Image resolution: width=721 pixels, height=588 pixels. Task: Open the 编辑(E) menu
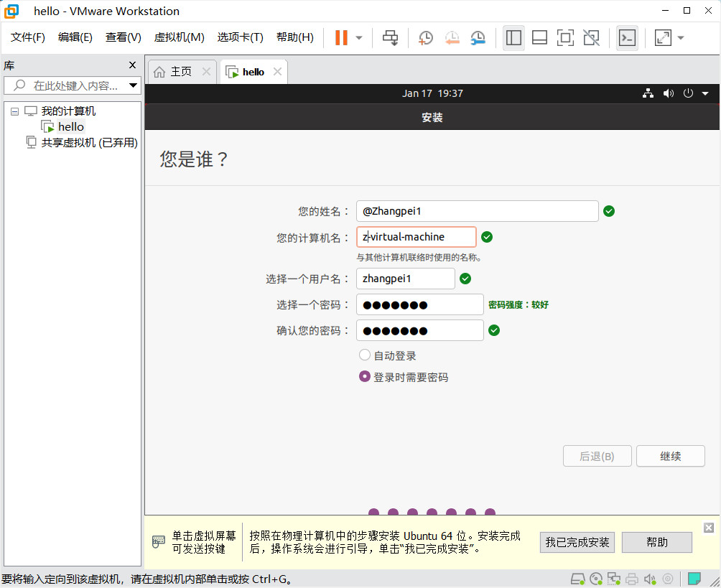(75, 37)
